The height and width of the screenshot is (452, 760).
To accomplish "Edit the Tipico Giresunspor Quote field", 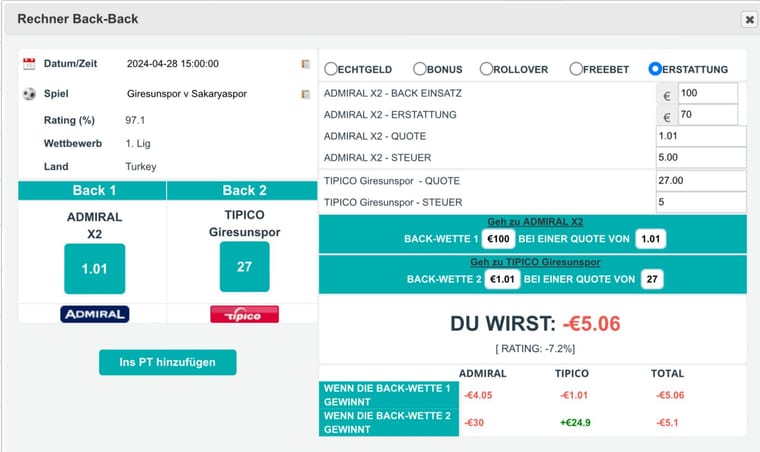I will click(x=701, y=181).
